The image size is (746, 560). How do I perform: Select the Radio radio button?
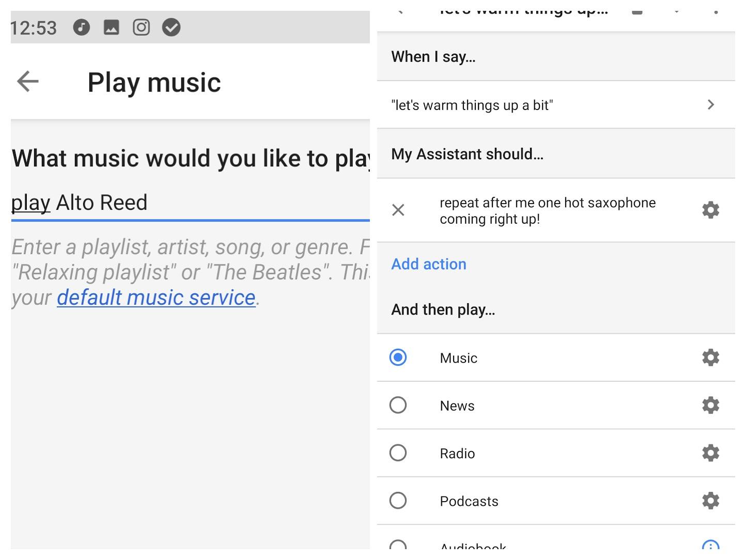398,453
